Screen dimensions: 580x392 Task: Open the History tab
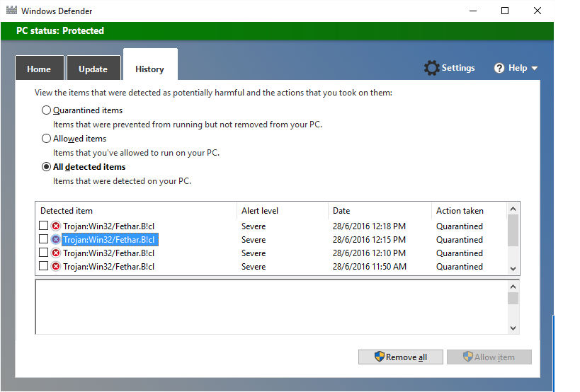(150, 64)
